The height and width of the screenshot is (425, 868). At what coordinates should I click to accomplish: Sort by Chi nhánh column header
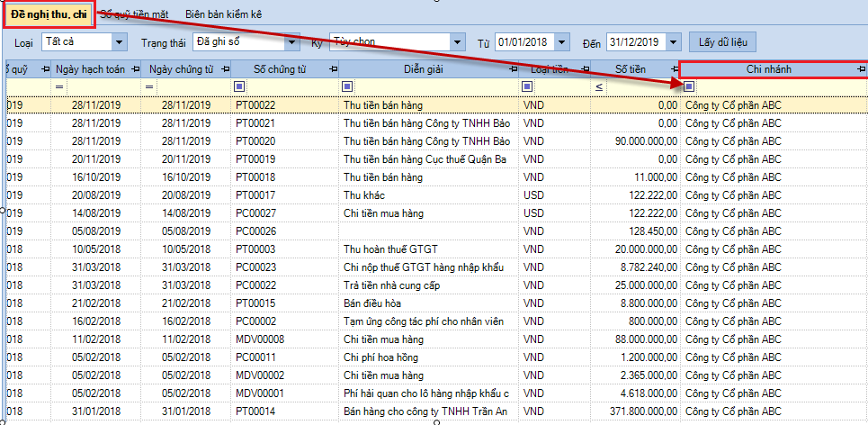point(767,69)
